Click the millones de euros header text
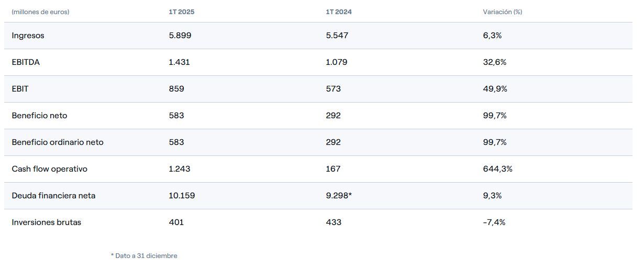The width and height of the screenshot is (644, 269). click(40, 12)
